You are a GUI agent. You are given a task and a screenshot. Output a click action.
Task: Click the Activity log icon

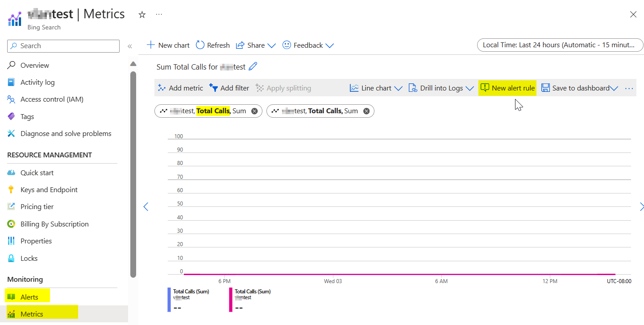click(11, 82)
